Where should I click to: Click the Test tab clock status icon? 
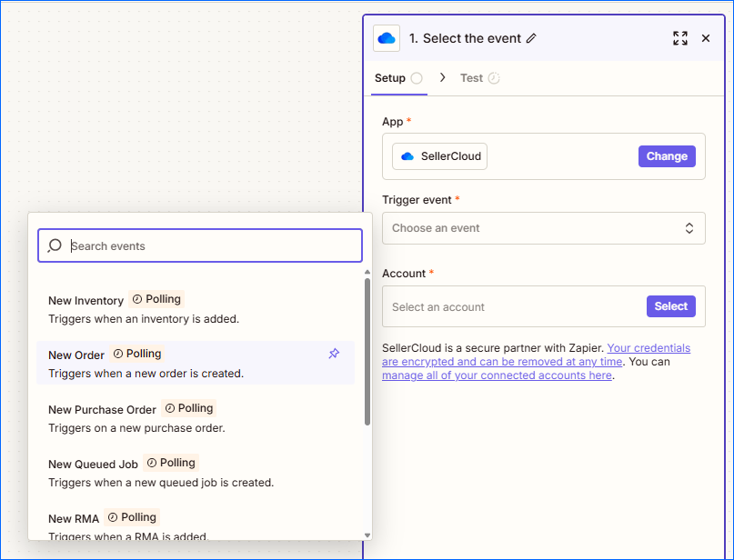494,78
